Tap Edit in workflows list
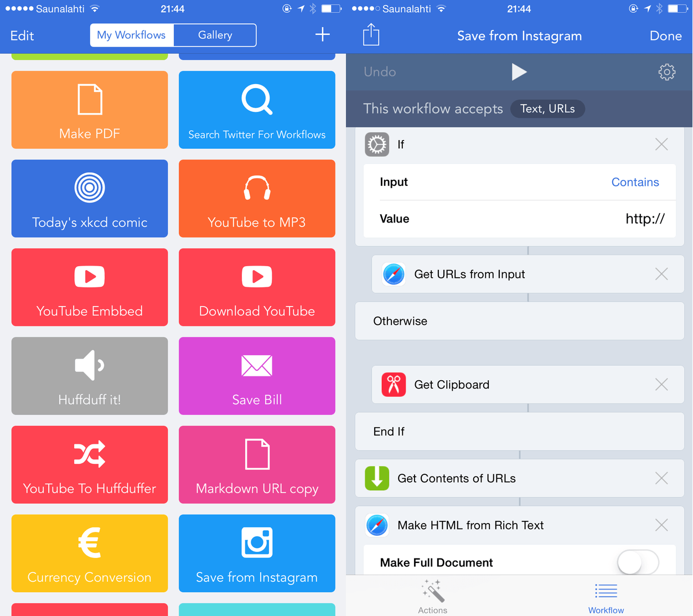The height and width of the screenshot is (616, 693). click(22, 35)
